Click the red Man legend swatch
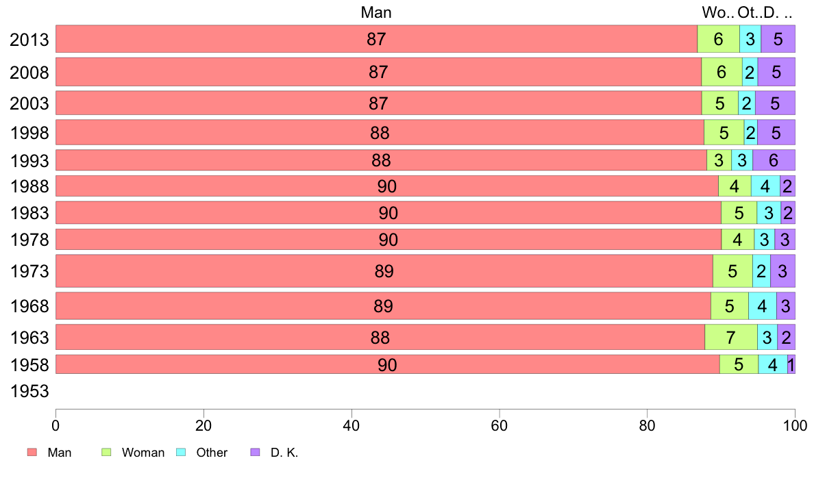 point(32,452)
